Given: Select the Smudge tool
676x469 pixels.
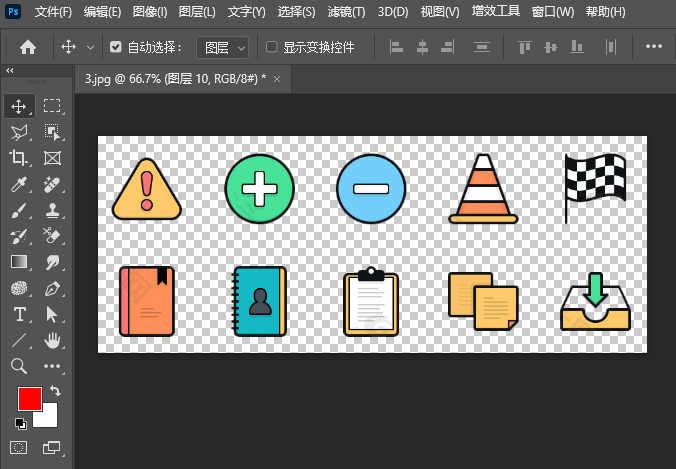Looking at the screenshot, I should 52,262.
